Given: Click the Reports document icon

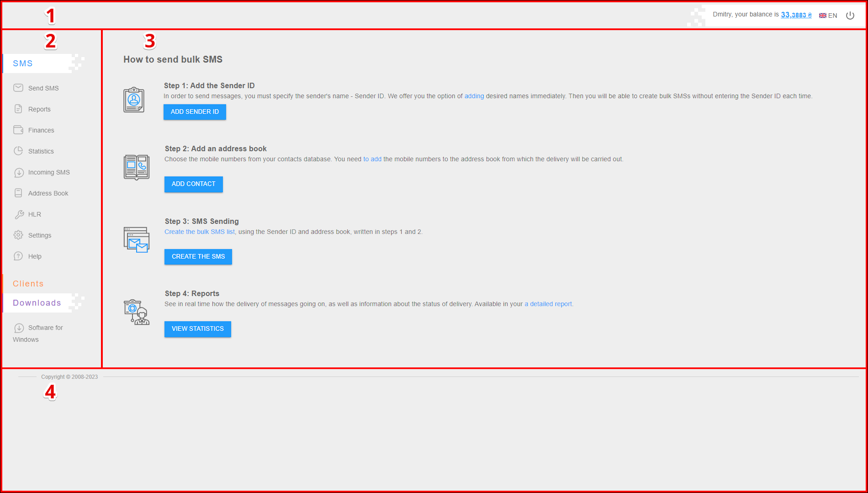Looking at the screenshot, I should 18,109.
